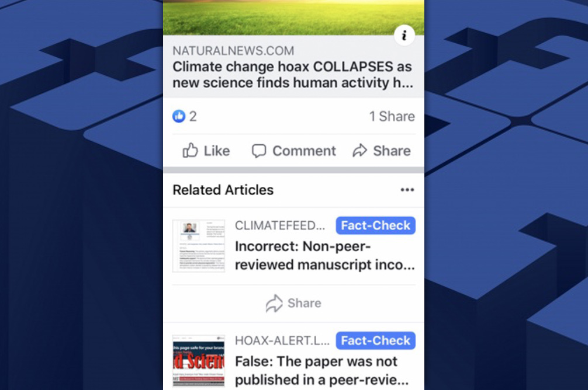Open the Climatefeedback article thumbnail
588x390 pixels.
pos(198,246)
